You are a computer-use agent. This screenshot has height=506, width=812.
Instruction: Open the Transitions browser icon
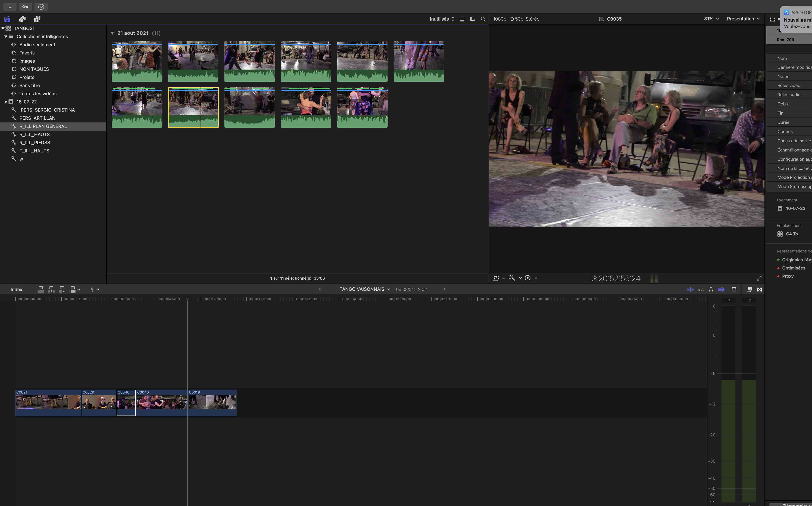pyautogui.click(x=760, y=290)
